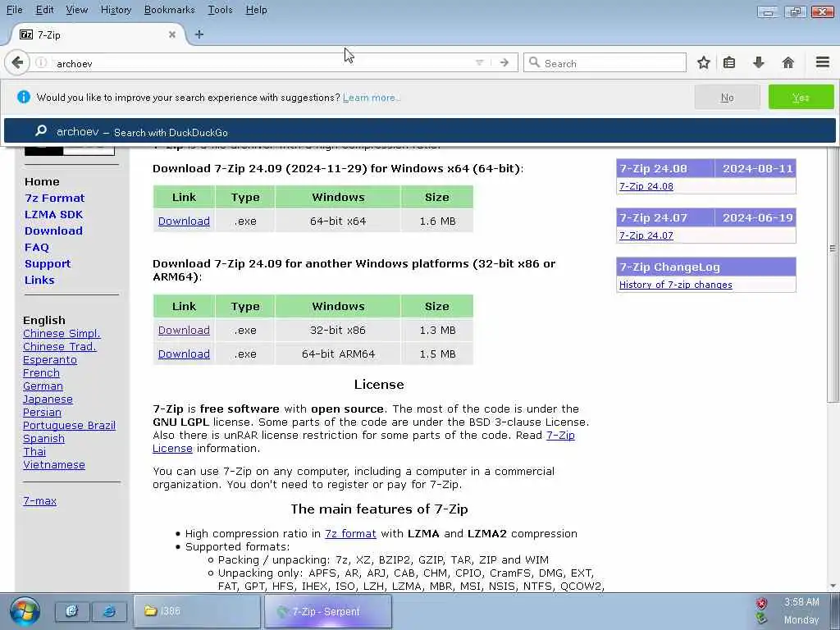The image size is (840, 630).
Task: Switch language to German
Action: pos(43,386)
